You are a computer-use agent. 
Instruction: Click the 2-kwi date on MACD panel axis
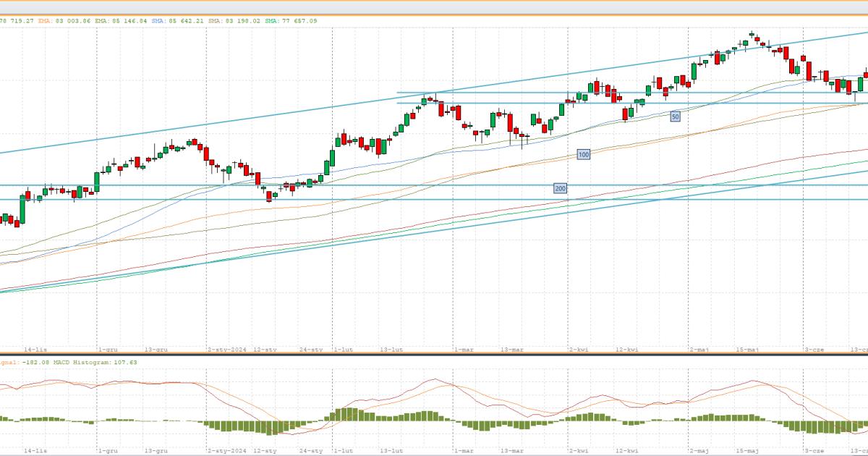pos(578,449)
